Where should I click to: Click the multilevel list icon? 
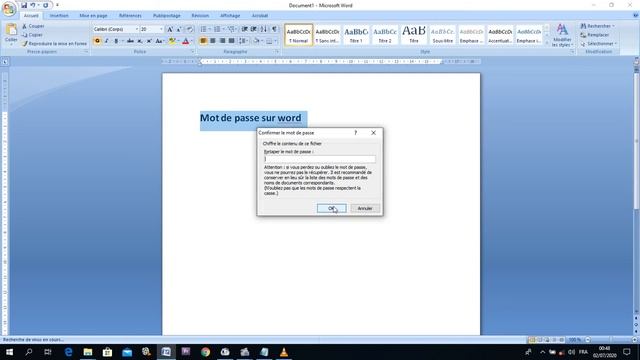(231, 29)
